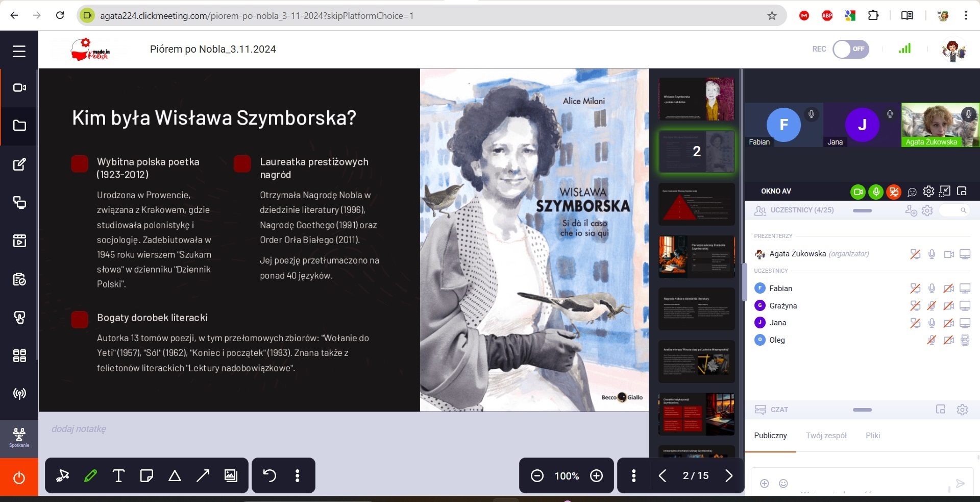The width and height of the screenshot is (980, 502).
Task: Collapse participants panel using its handle bar
Action: click(862, 210)
